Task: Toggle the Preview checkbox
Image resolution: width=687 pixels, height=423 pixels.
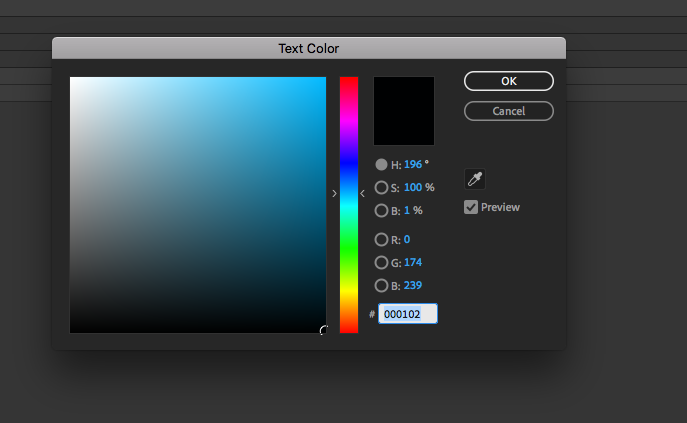Action: (471, 207)
